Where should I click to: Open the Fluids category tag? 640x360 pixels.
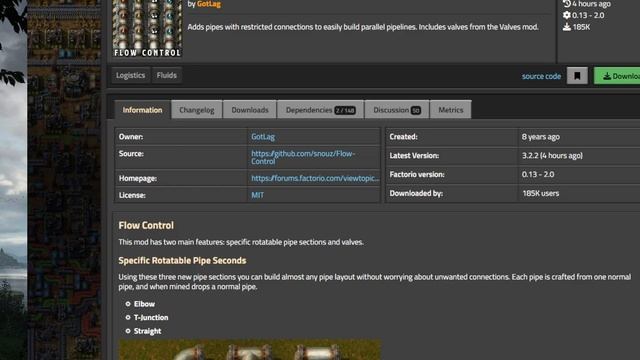coord(167,75)
